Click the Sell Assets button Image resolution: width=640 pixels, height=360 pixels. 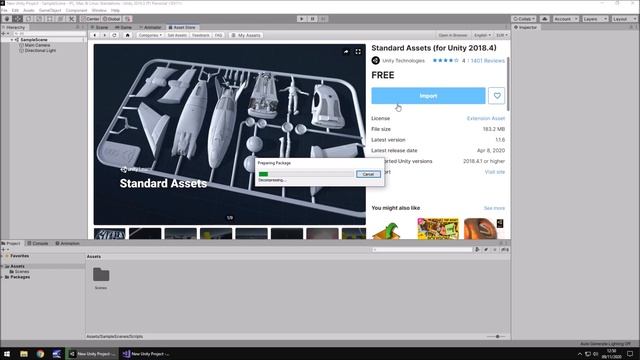(x=177, y=36)
